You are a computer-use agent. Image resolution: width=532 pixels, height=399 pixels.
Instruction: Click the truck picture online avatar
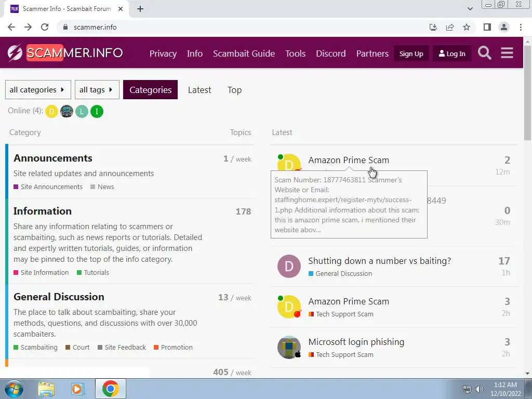67,111
